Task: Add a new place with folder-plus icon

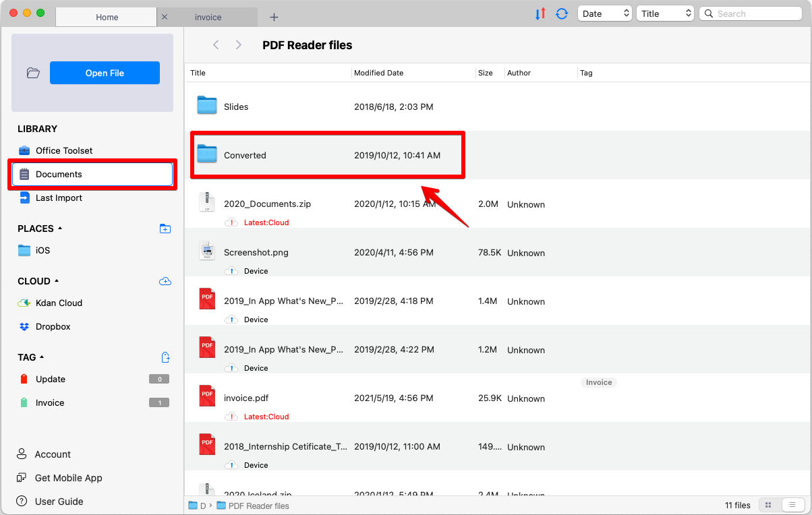Action: pos(165,229)
